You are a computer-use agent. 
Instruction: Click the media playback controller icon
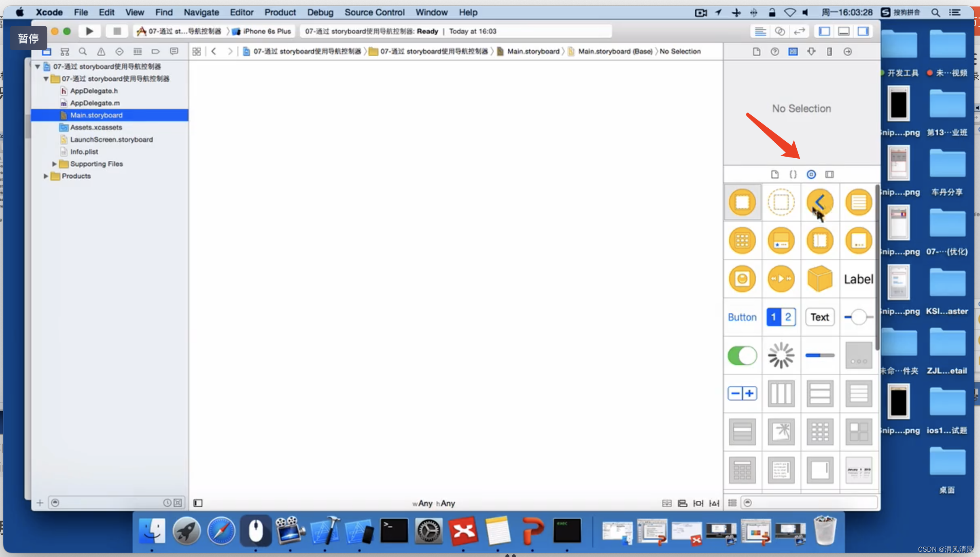pyautogui.click(x=780, y=279)
